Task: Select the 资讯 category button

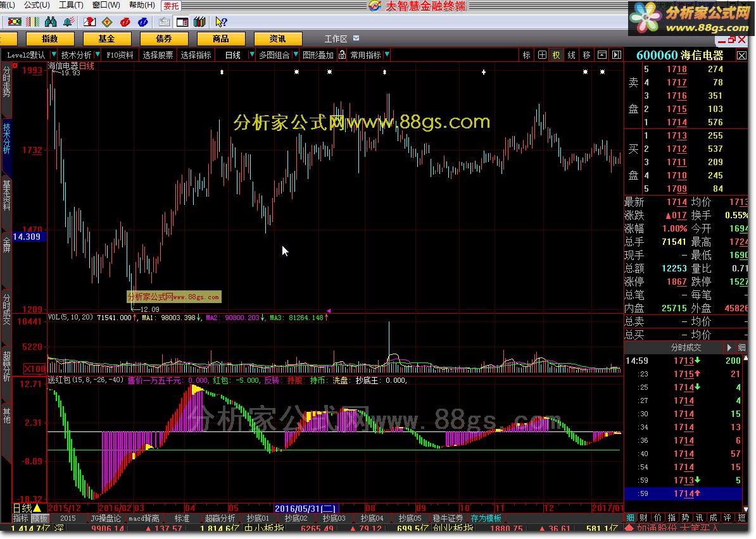Action: (278, 39)
